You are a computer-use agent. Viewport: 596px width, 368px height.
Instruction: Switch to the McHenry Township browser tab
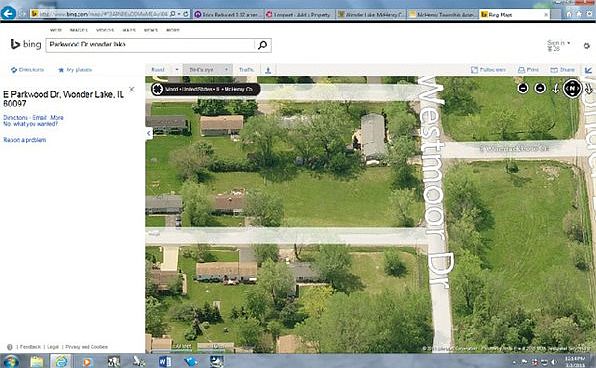(x=442, y=14)
